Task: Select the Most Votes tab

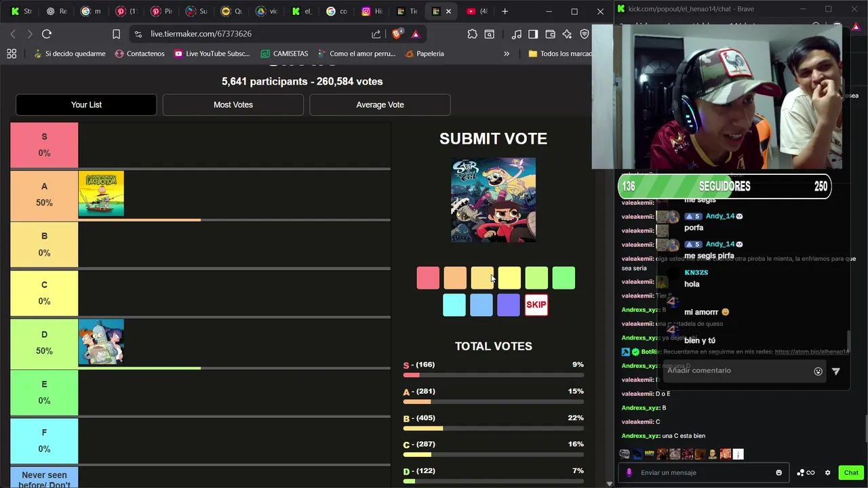Action: click(x=233, y=104)
